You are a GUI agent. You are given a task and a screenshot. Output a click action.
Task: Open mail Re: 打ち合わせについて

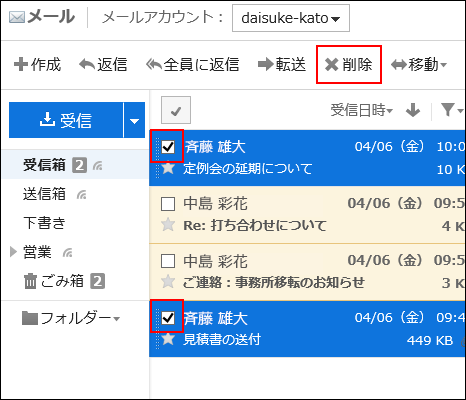(x=255, y=226)
